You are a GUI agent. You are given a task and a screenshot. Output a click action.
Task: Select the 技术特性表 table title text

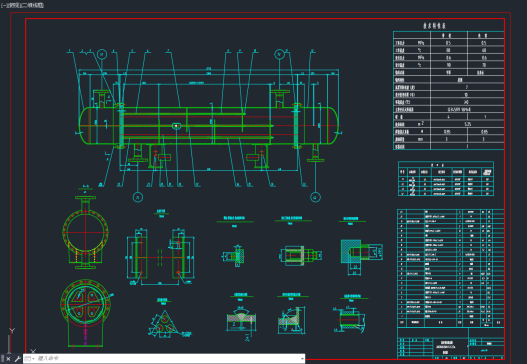[x=434, y=26]
